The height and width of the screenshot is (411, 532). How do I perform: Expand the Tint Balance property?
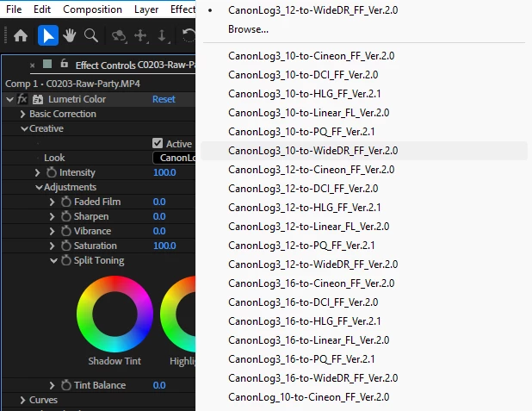click(52, 385)
